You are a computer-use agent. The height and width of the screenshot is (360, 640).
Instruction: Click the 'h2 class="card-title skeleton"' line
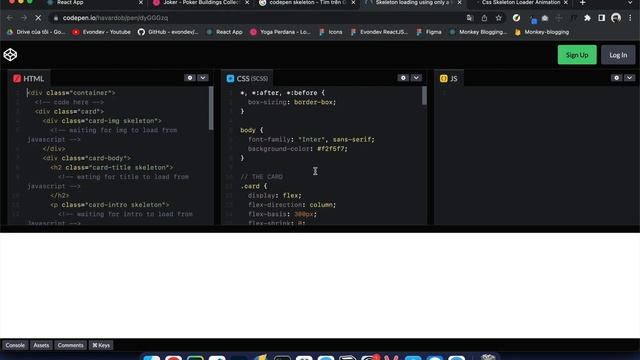click(x=111, y=168)
